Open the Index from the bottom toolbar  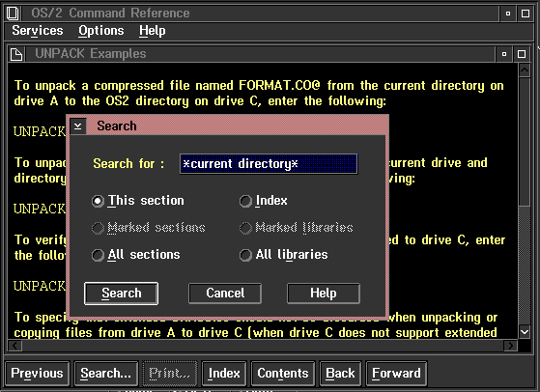(x=224, y=374)
